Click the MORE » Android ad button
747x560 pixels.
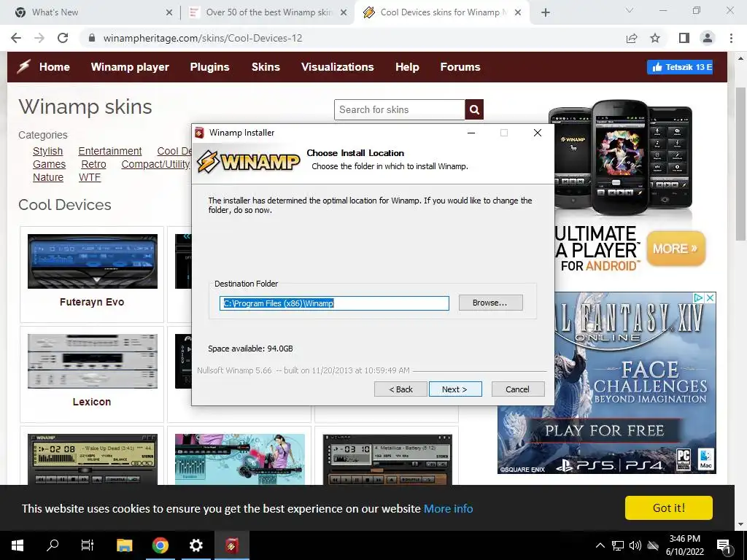[675, 249]
